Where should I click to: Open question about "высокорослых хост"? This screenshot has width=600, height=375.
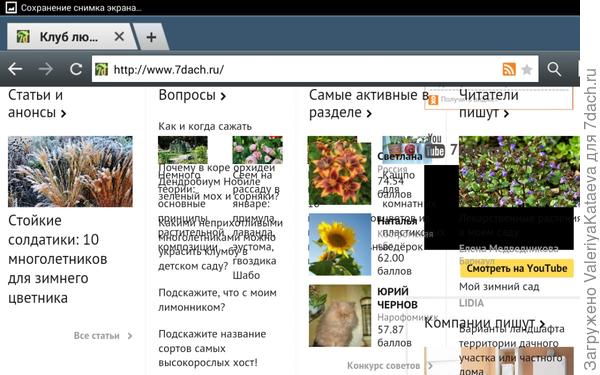click(212, 348)
